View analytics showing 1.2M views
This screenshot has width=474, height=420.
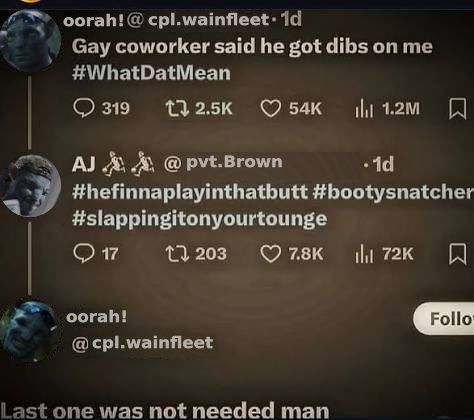(x=387, y=109)
